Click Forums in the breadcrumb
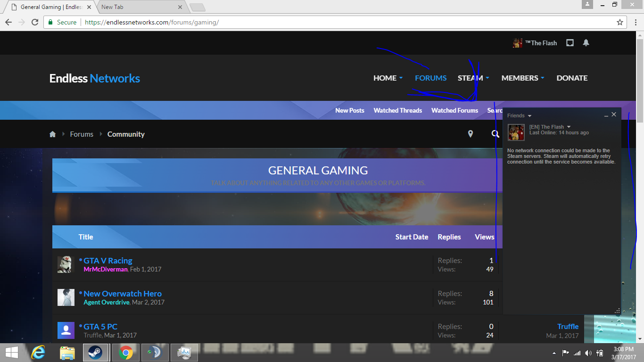644x362 pixels. [x=82, y=134]
